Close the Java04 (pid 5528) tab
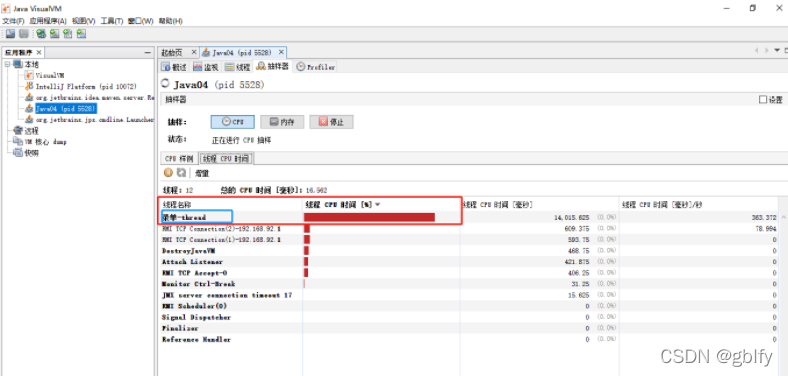This screenshot has width=788, height=376. click(x=281, y=52)
